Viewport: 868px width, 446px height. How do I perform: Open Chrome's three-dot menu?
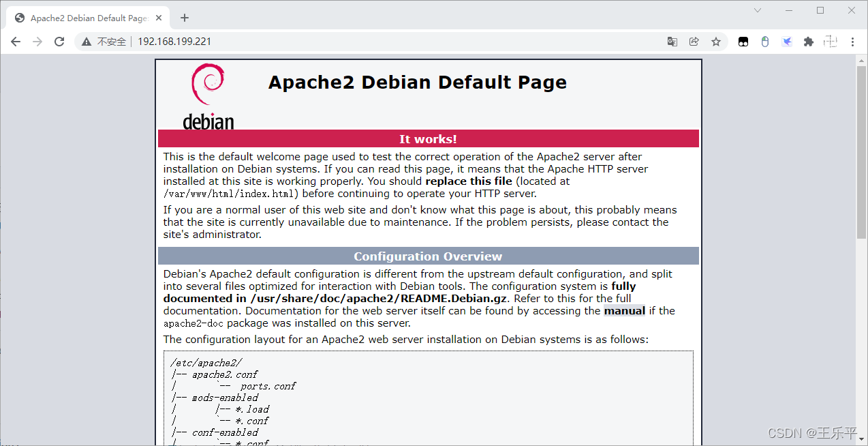(x=852, y=42)
